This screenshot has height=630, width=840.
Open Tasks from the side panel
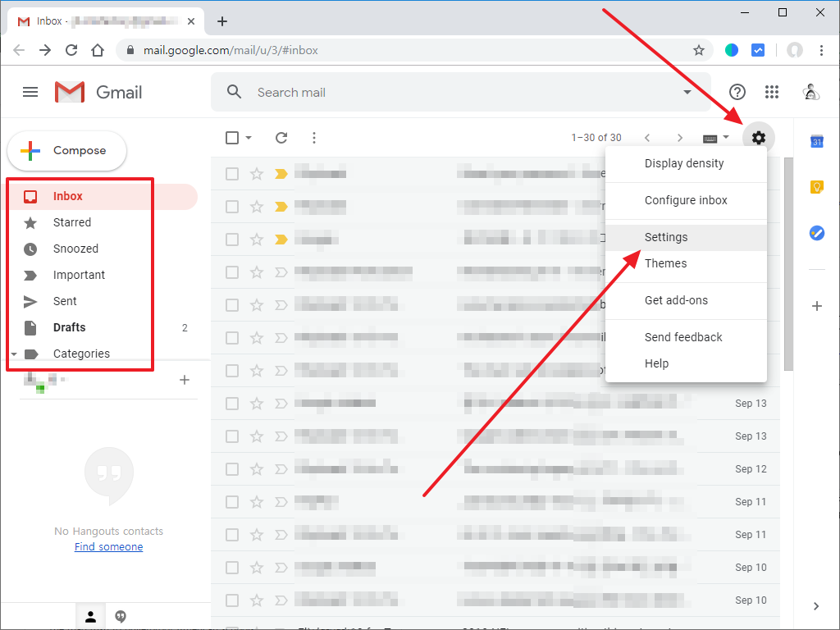816,233
